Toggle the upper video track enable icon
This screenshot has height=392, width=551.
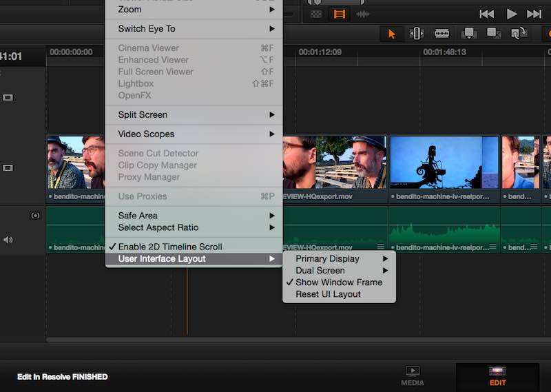pos(8,97)
